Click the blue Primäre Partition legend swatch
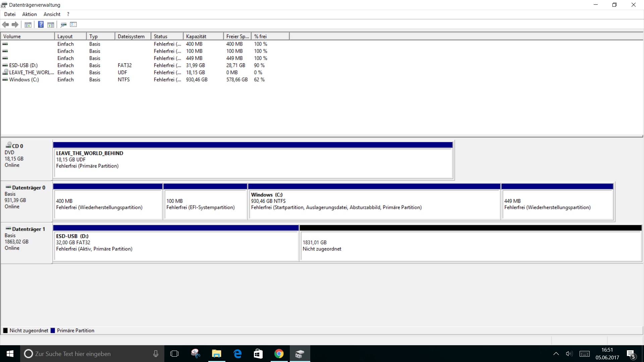 click(x=53, y=330)
